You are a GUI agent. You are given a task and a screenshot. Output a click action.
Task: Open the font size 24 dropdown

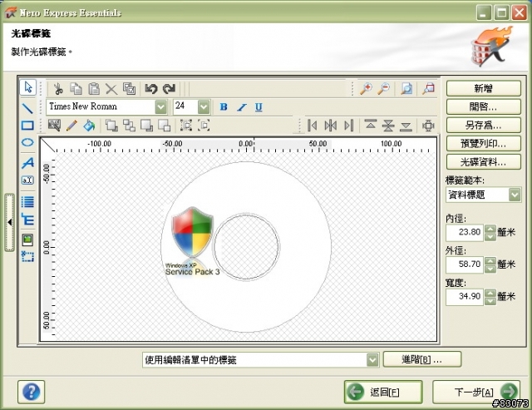(x=204, y=107)
